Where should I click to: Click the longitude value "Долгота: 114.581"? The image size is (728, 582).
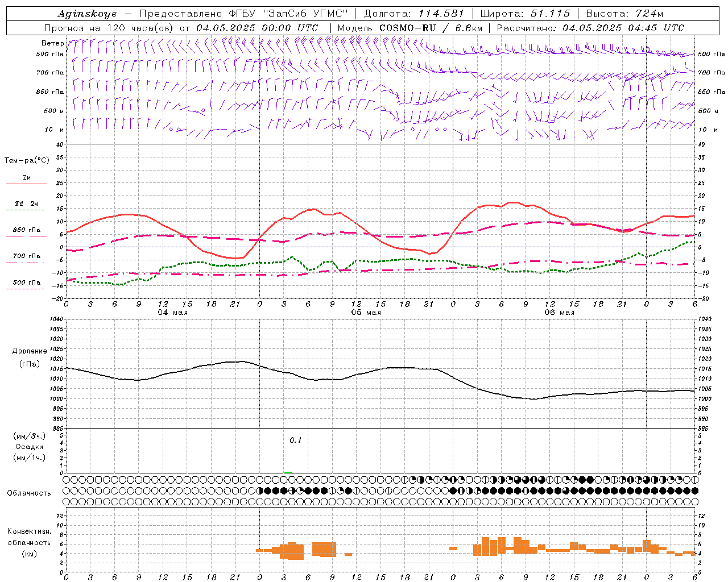[x=414, y=14]
